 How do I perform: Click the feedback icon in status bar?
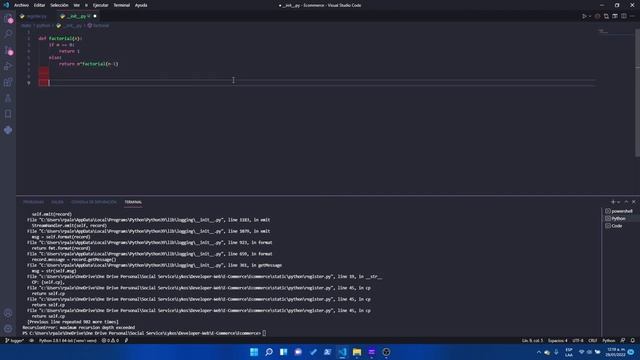623,340
